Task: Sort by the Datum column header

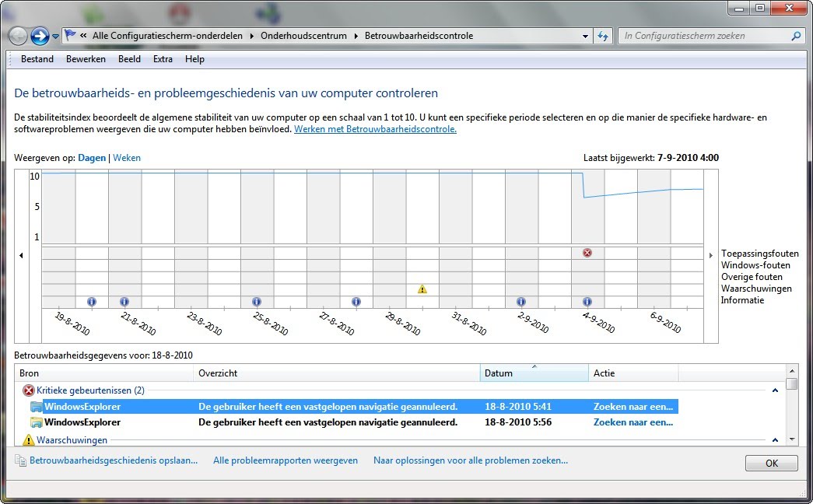Action: click(x=534, y=373)
